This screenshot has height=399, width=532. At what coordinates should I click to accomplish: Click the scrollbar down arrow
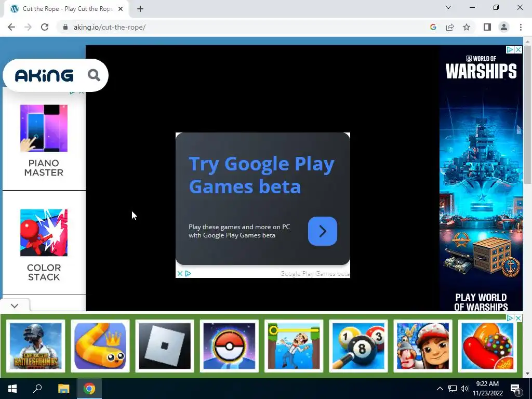[x=527, y=374]
